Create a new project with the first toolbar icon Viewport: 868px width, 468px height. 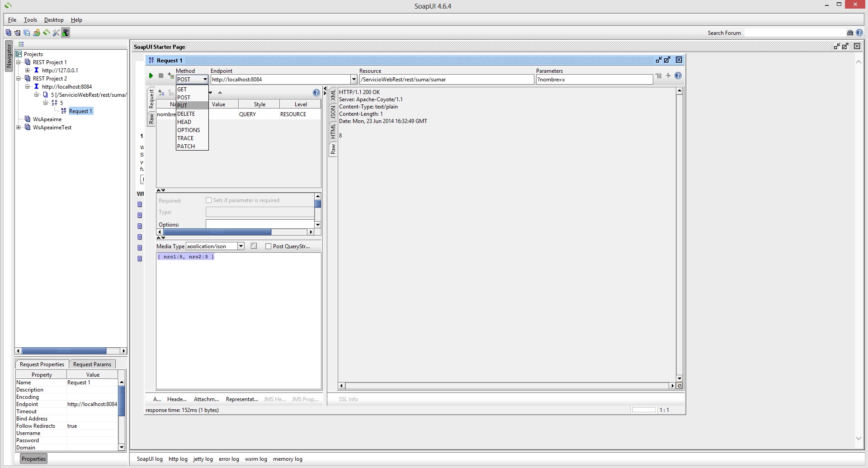click(x=8, y=33)
